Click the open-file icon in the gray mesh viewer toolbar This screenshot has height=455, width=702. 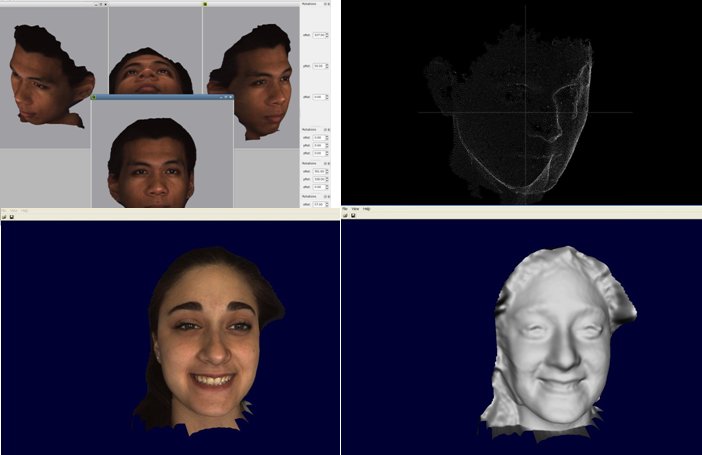click(x=345, y=215)
